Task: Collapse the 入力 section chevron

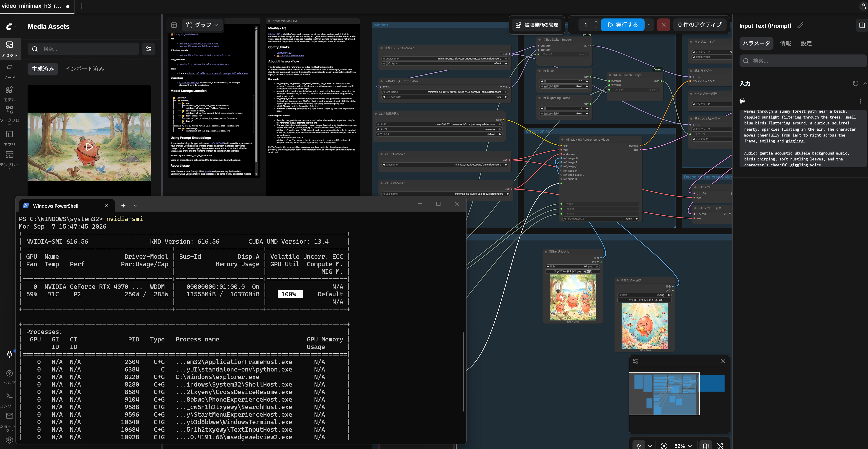Action: (865, 83)
